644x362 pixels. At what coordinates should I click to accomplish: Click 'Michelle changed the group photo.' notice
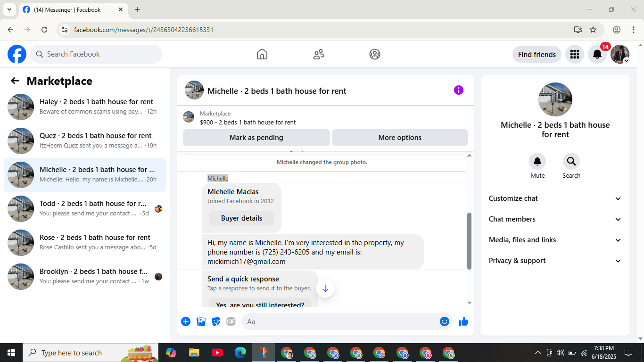pyautogui.click(x=322, y=162)
